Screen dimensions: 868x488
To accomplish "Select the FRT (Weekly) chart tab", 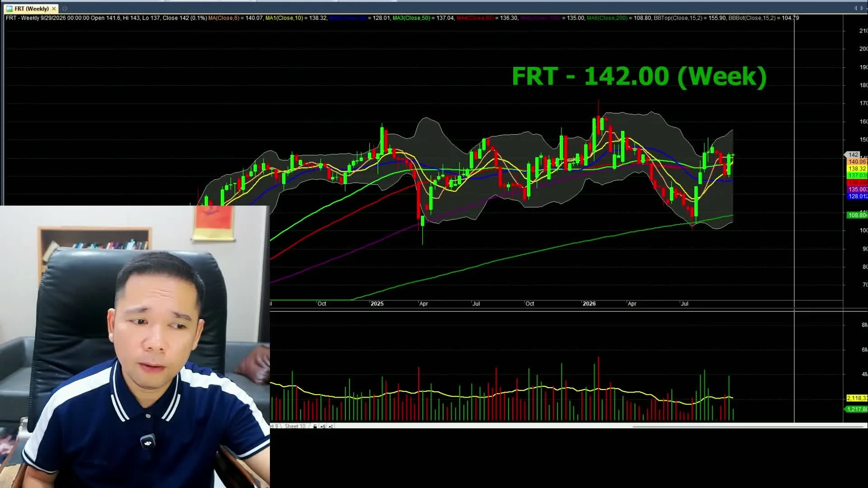I will coord(31,9).
